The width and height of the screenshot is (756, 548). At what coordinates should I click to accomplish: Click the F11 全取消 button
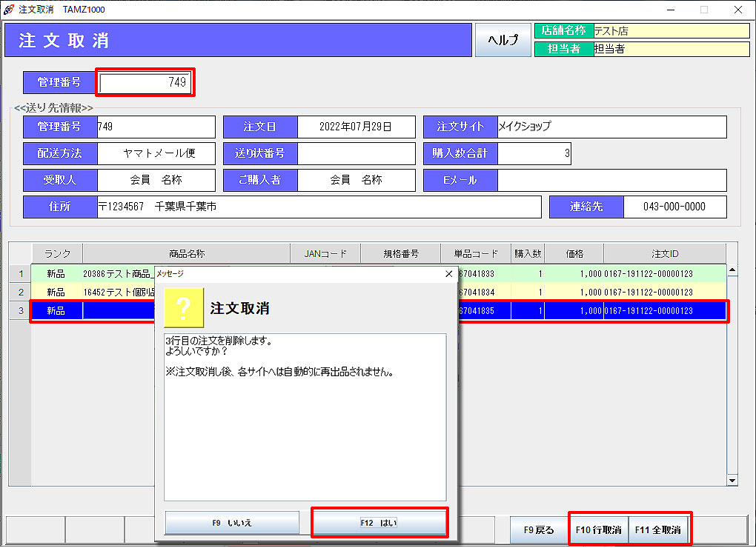coord(660,530)
